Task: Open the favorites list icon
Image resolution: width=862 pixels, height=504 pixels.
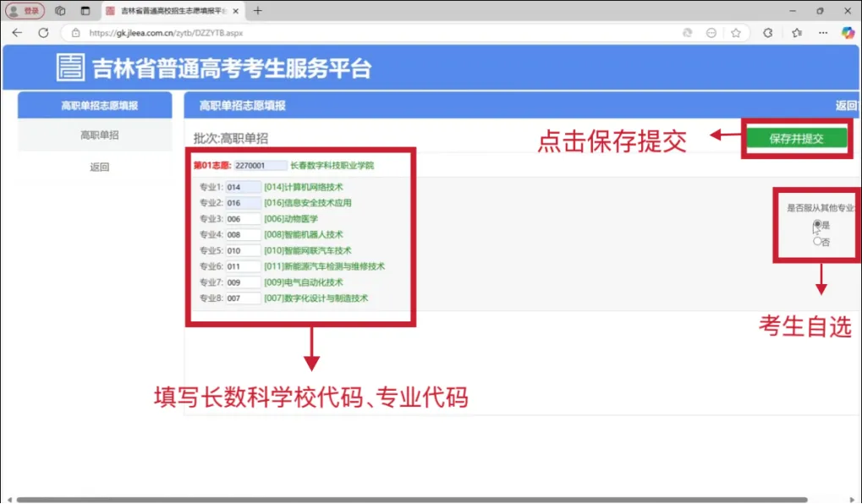Action: (797, 33)
